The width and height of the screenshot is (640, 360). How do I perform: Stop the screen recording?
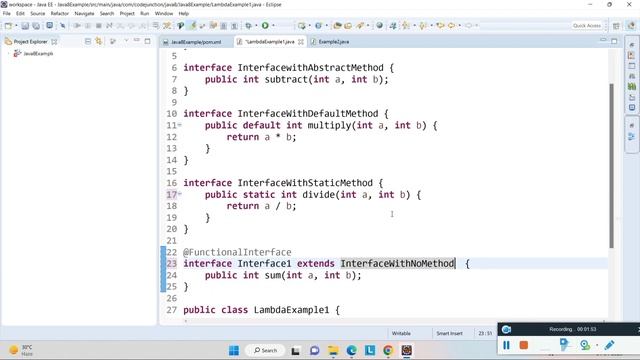[x=524, y=345]
